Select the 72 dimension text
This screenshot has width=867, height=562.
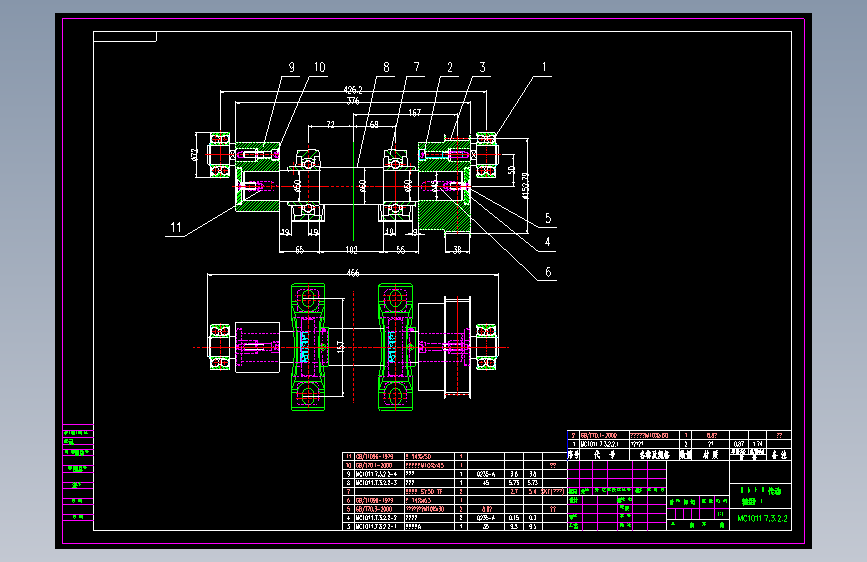coord(330,125)
